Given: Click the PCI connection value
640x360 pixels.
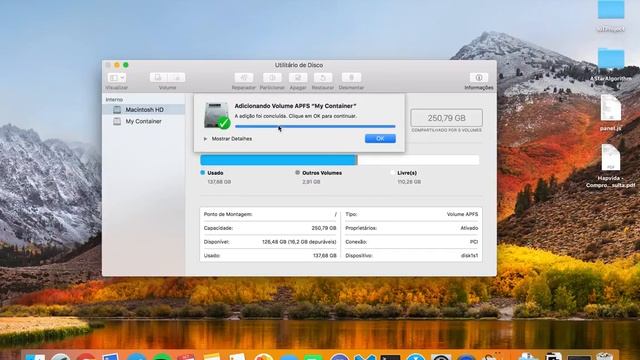Looking at the screenshot, I should click(474, 242).
